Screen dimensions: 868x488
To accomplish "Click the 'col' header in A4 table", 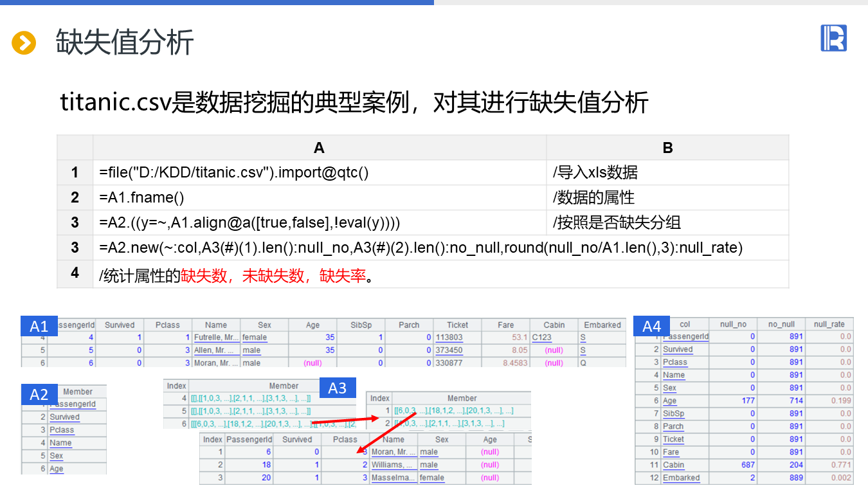I will coord(685,324).
